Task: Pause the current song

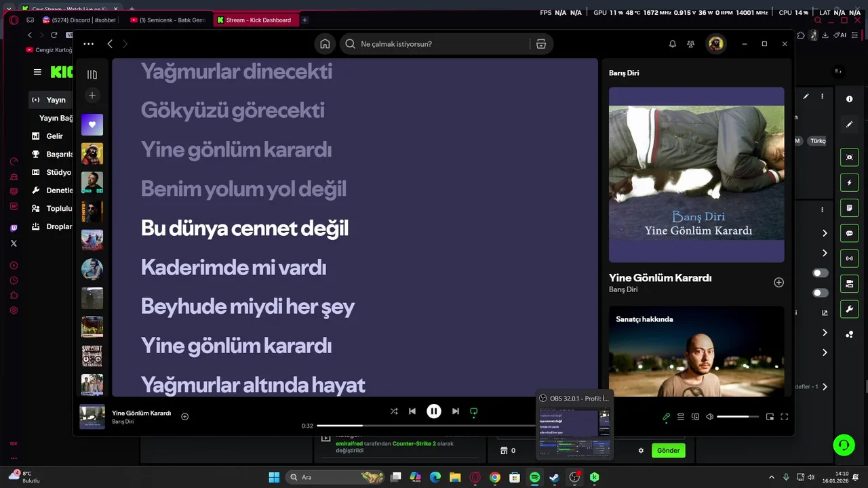Action: [x=434, y=411]
